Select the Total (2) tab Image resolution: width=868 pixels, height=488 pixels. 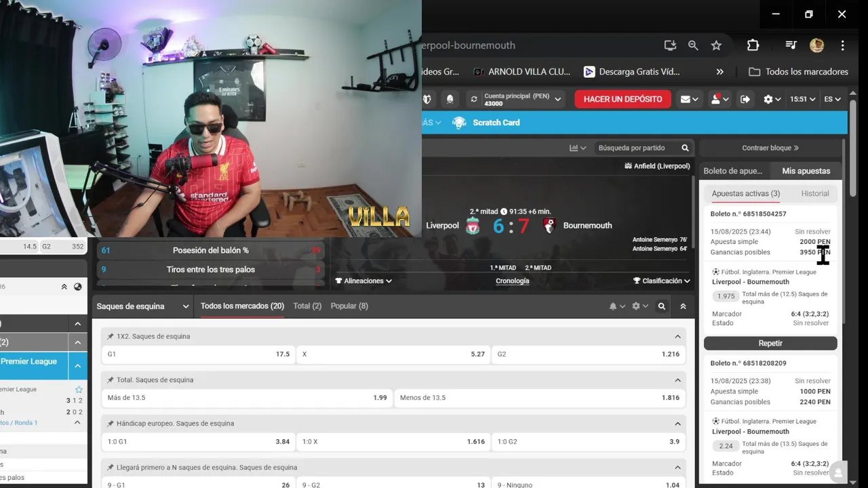point(307,306)
